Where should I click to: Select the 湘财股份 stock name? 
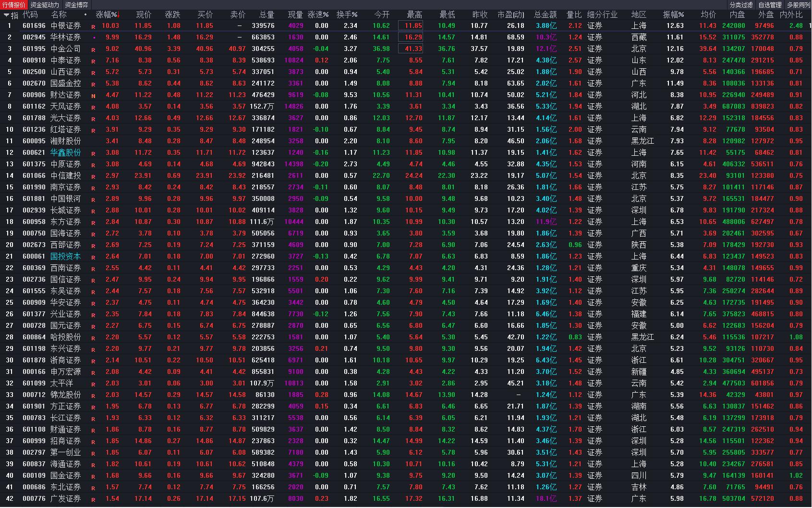pyautogui.click(x=66, y=141)
